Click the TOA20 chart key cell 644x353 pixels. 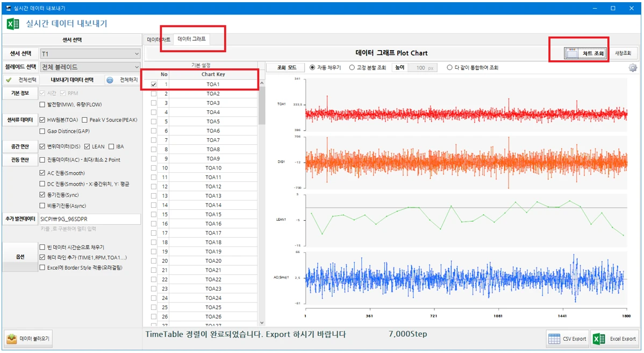tap(213, 261)
